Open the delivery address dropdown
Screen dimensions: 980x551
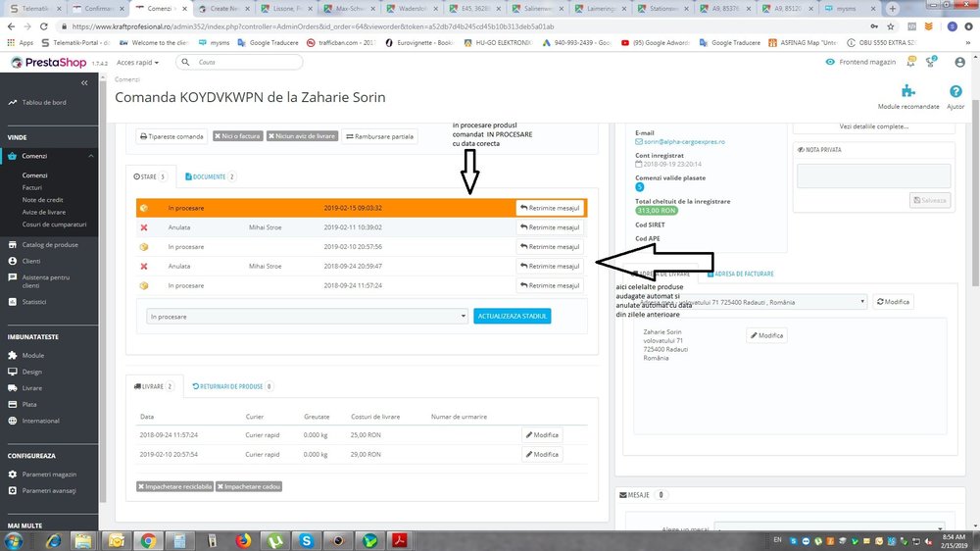[x=751, y=301]
